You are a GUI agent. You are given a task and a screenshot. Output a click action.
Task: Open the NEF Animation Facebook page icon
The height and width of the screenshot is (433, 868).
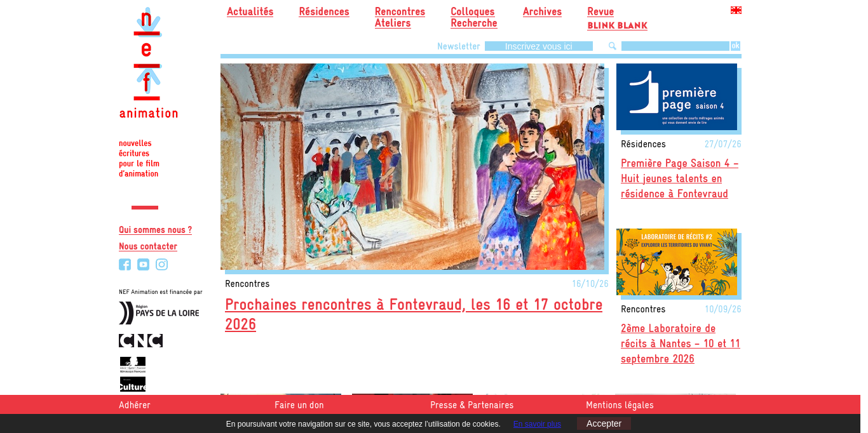tap(125, 265)
